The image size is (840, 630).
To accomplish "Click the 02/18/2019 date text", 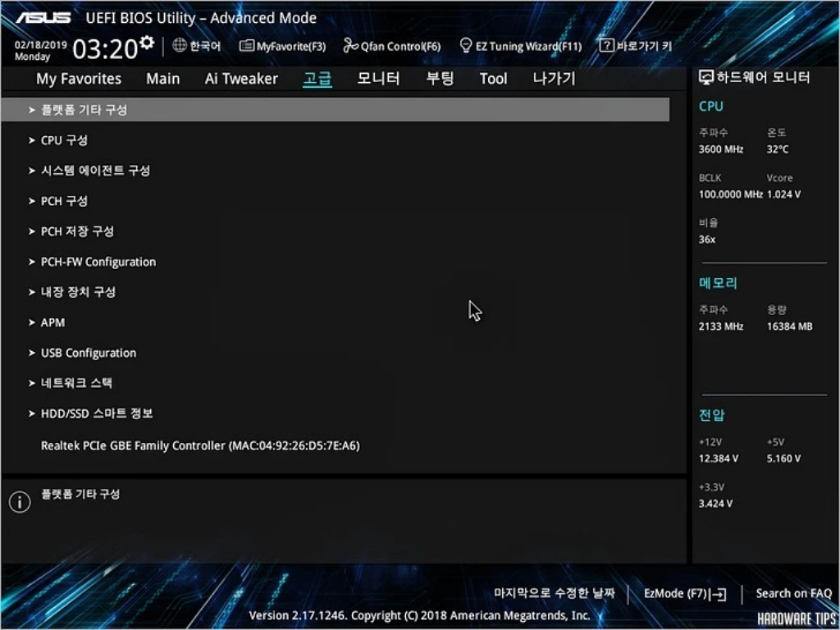I will [41, 45].
